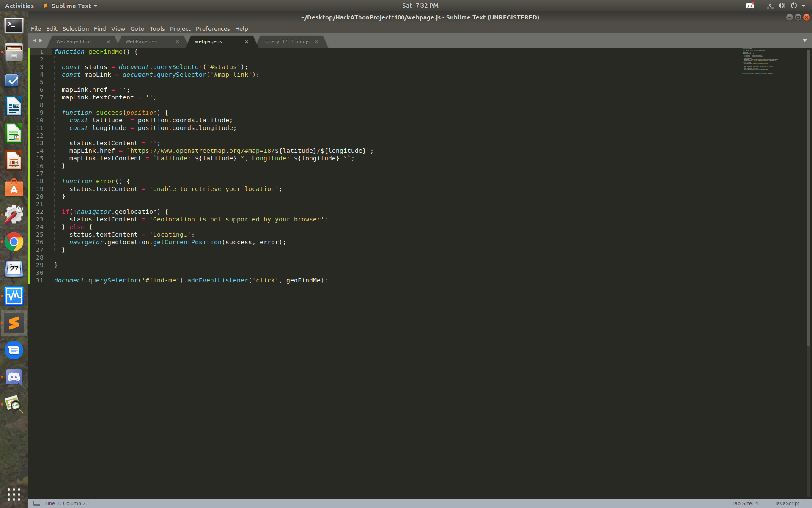Click the volume icon in top bar
Image resolution: width=812 pixels, height=508 pixels.
(781, 6)
